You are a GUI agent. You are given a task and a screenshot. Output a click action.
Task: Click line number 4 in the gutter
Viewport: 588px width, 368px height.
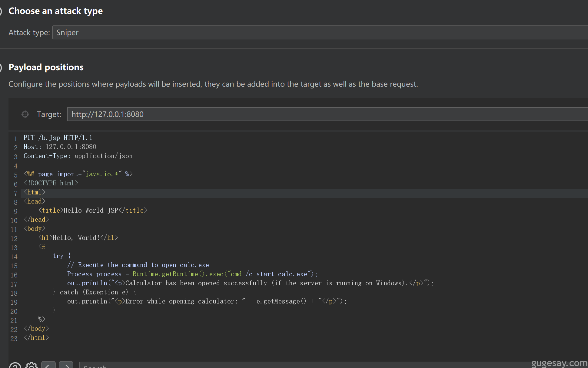(16, 166)
